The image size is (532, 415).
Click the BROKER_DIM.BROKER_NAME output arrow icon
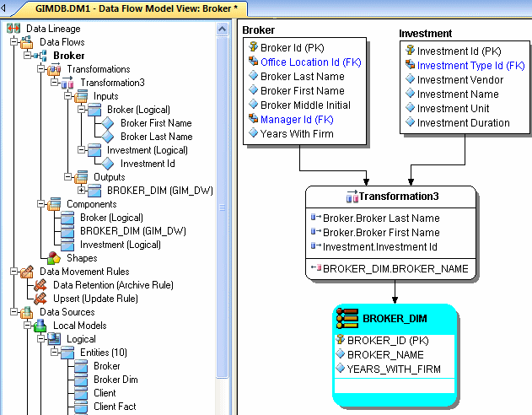click(316, 268)
